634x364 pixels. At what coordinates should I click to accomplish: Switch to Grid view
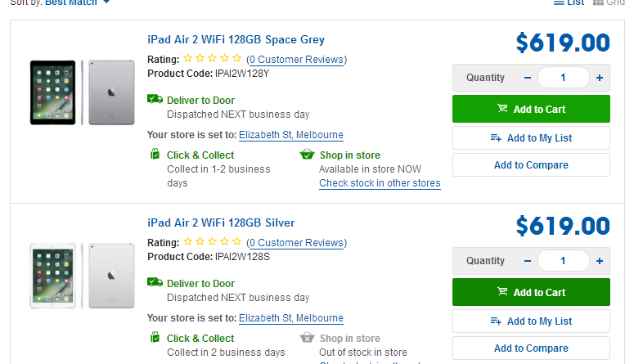pyautogui.click(x=609, y=2)
